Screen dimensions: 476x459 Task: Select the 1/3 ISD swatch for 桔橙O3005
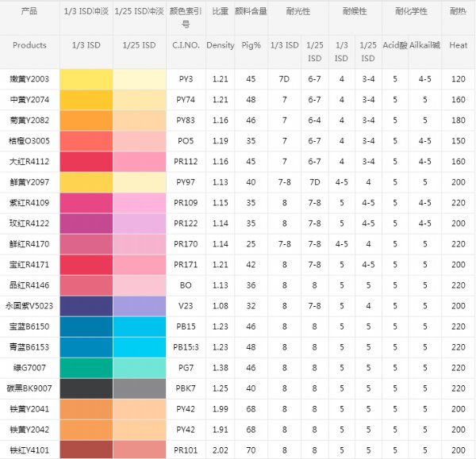(x=86, y=141)
